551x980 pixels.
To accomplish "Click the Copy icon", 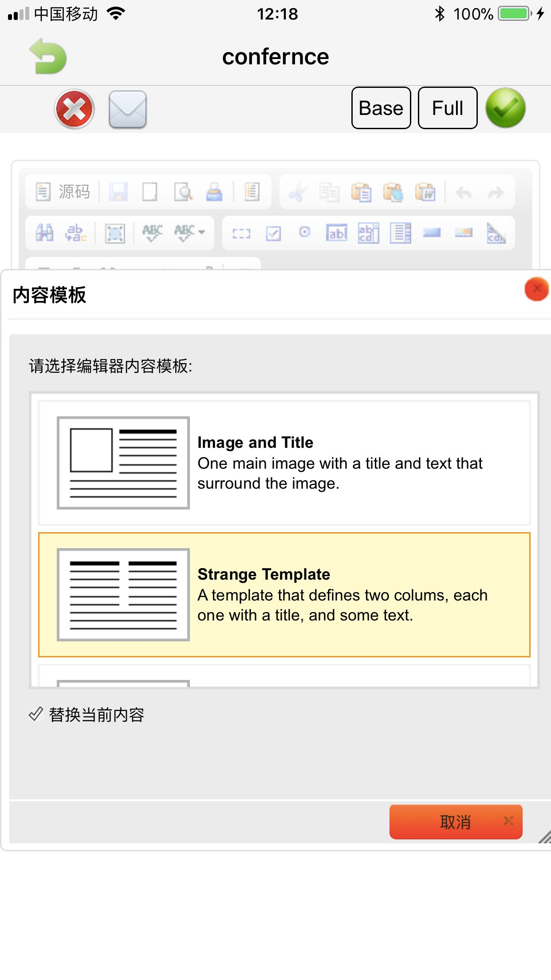I will tap(329, 193).
